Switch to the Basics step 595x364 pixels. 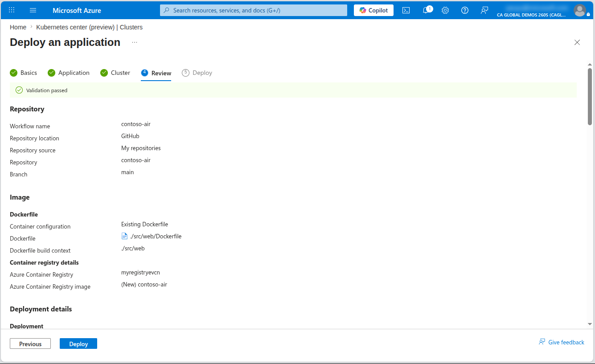[24, 73]
